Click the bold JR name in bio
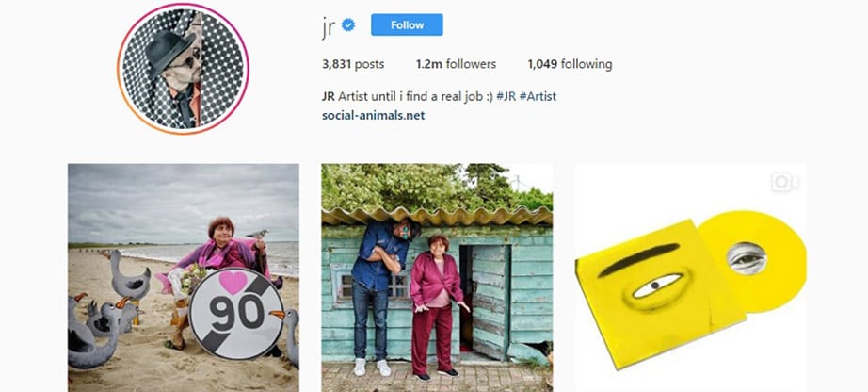The width and height of the screenshot is (868, 392). pyautogui.click(x=328, y=96)
